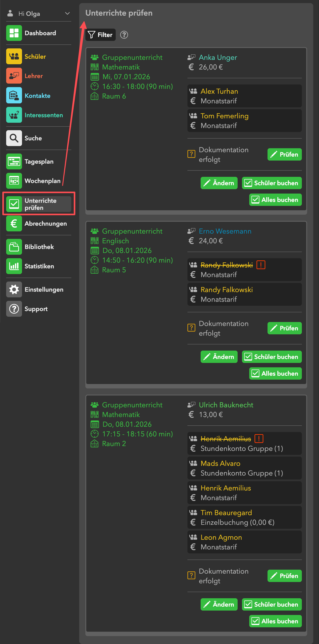Click Prüfen for the Mathematik Raum 6 documentation
This screenshot has height=644, width=319.
click(x=284, y=154)
